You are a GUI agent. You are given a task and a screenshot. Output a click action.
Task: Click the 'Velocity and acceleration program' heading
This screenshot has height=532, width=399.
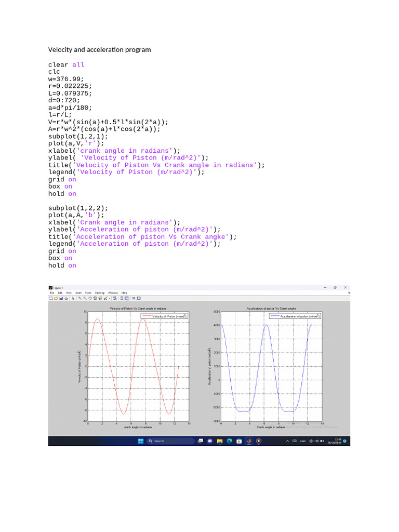tap(99, 49)
